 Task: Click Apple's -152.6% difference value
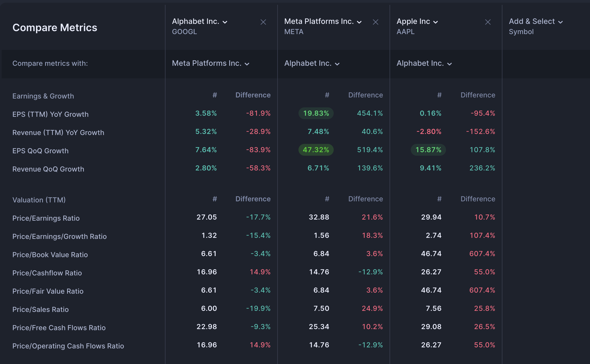pyautogui.click(x=481, y=132)
